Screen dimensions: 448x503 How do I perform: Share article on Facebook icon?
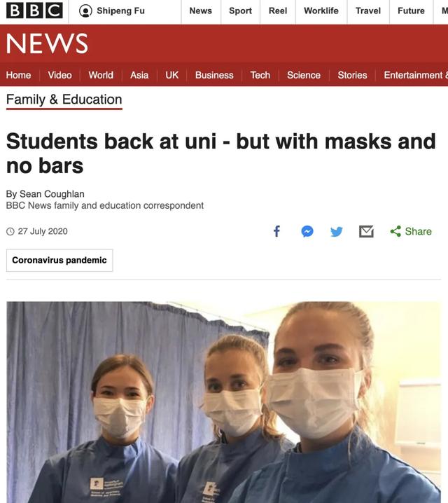pyautogui.click(x=277, y=231)
